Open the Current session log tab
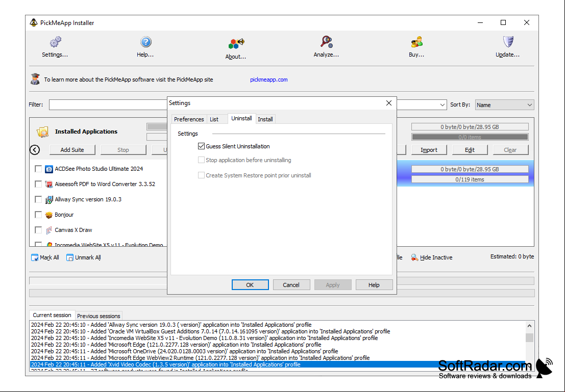The height and width of the screenshot is (392, 565). point(52,315)
